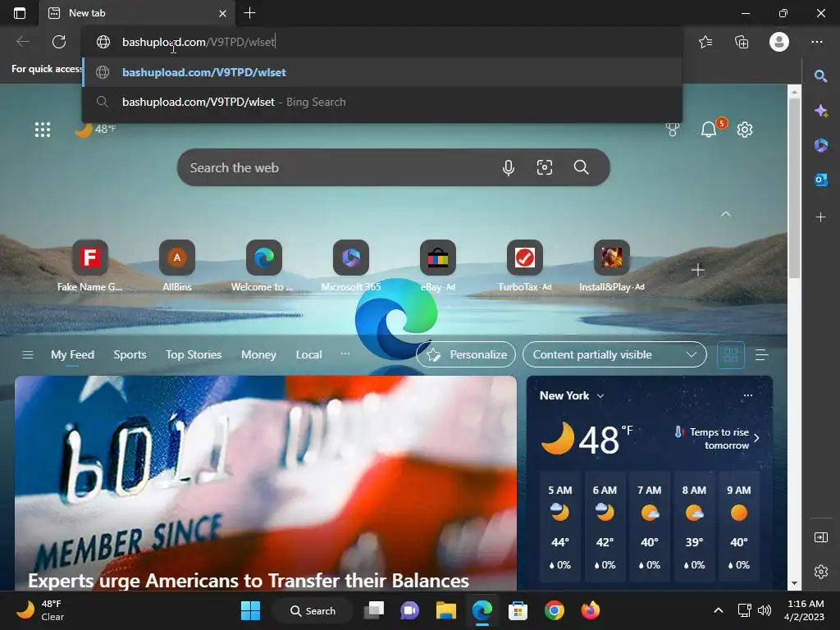The height and width of the screenshot is (630, 840).
Task: Select the Local tab
Action: pyautogui.click(x=308, y=354)
